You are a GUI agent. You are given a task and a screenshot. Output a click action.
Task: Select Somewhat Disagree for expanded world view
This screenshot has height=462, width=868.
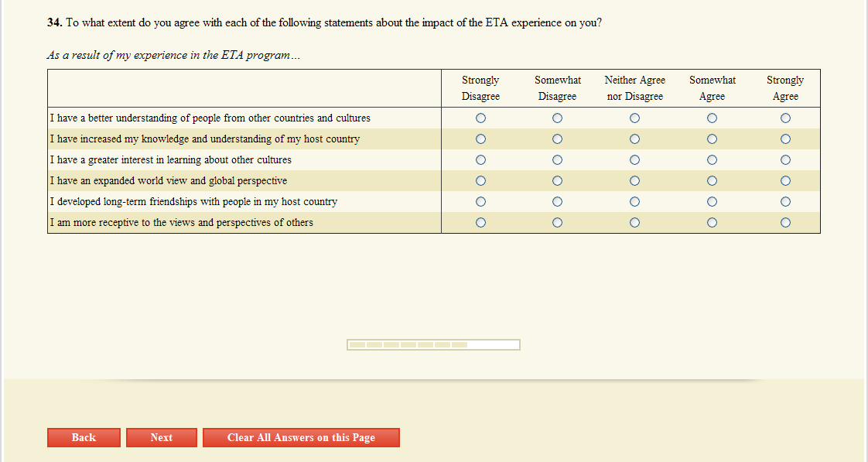tap(557, 181)
